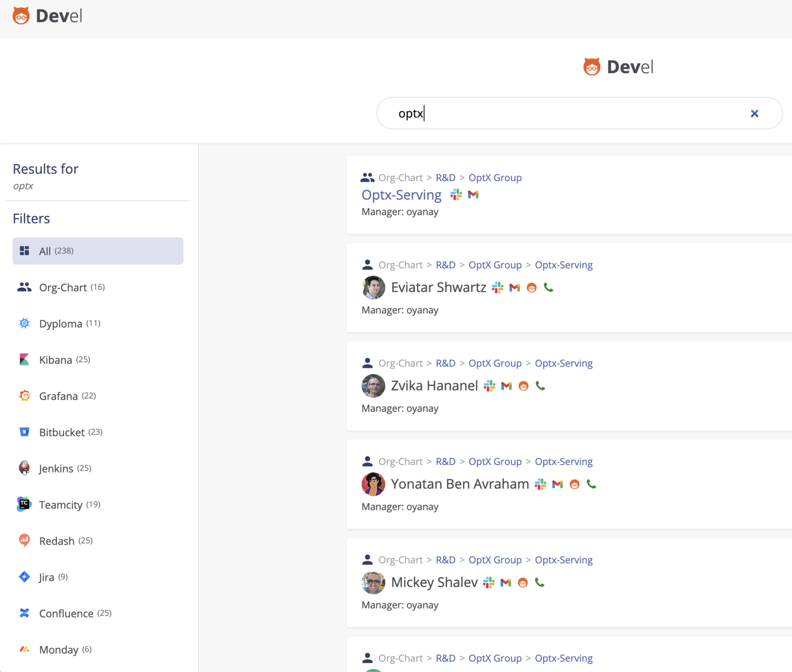This screenshot has height=672, width=792.
Task: Open Mickey Shalev's profile photo
Action: (x=373, y=582)
